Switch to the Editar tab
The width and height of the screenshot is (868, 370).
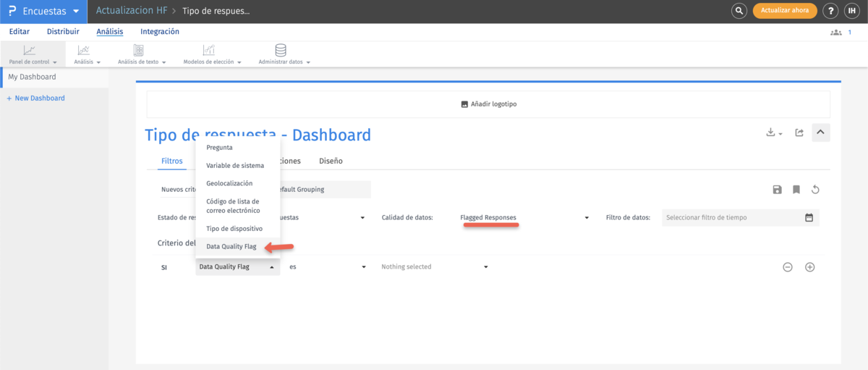[x=20, y=32]
